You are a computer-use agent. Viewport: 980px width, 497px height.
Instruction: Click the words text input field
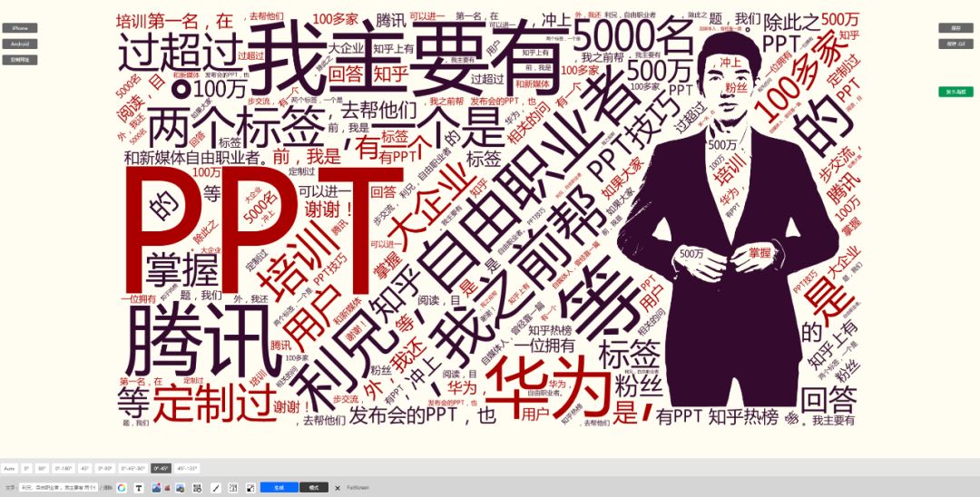(58, 488)
